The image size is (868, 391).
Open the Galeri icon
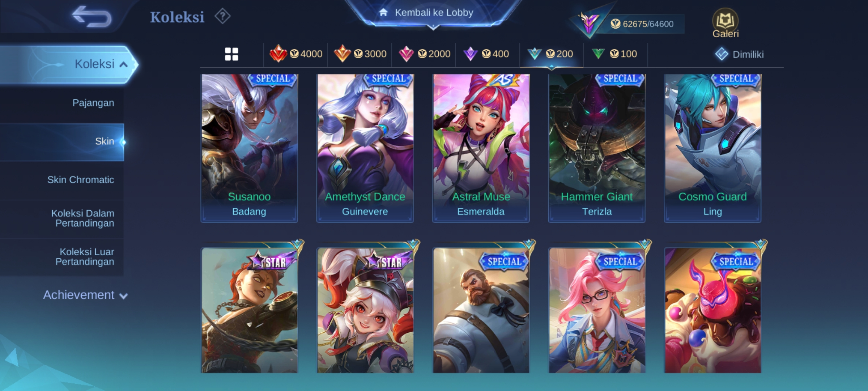pos(726,23)
